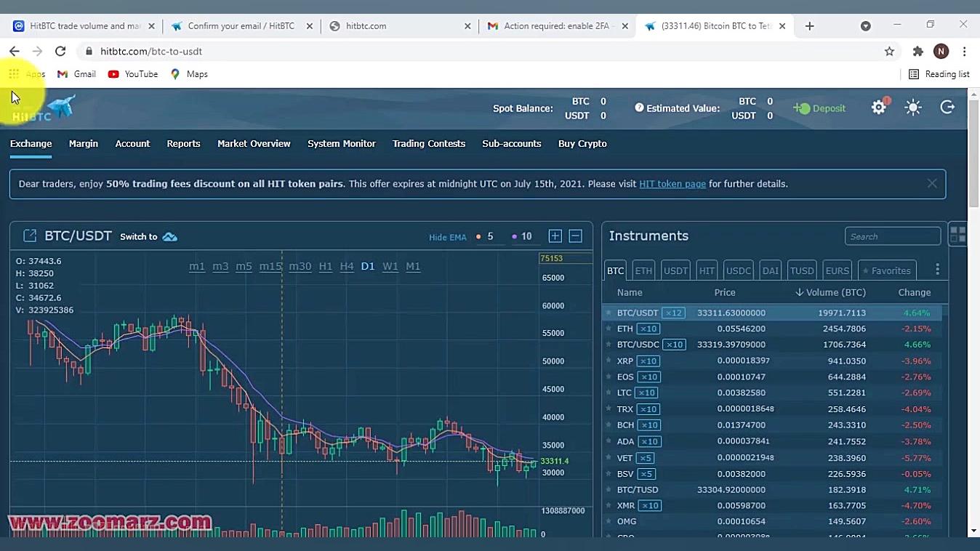Open YouTube bookmark
This screenshot has width=980, height=551.
click(x=133, y=74)
